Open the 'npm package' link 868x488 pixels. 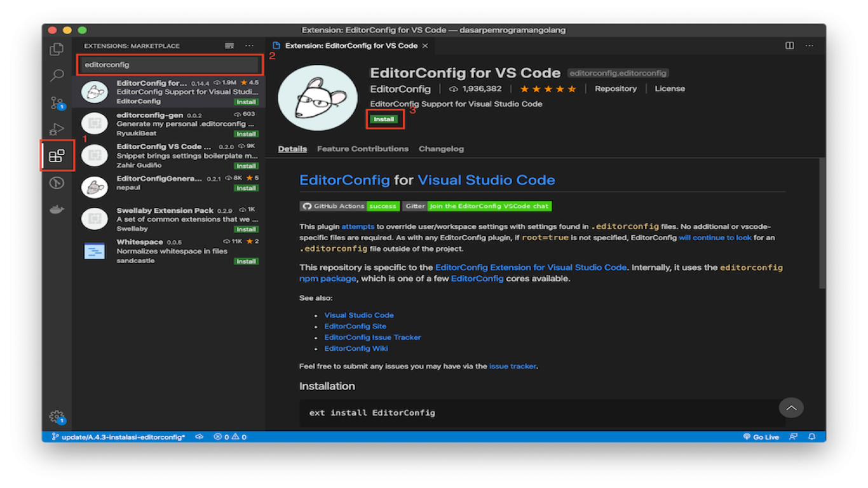coord(328,278)
